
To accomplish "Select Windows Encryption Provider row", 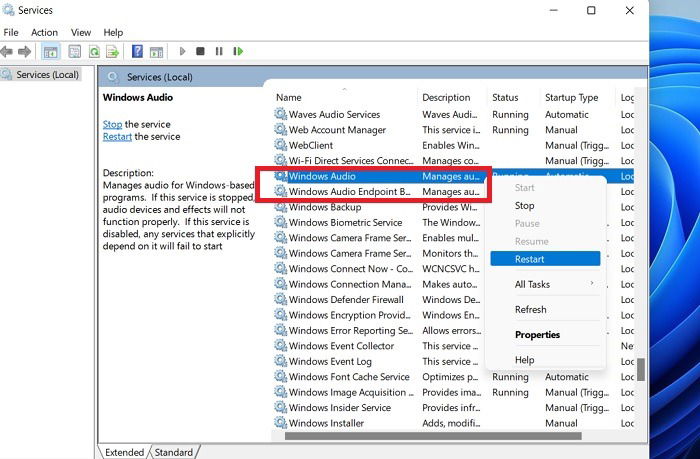I will pyautogui.click(x=453, y=315).
